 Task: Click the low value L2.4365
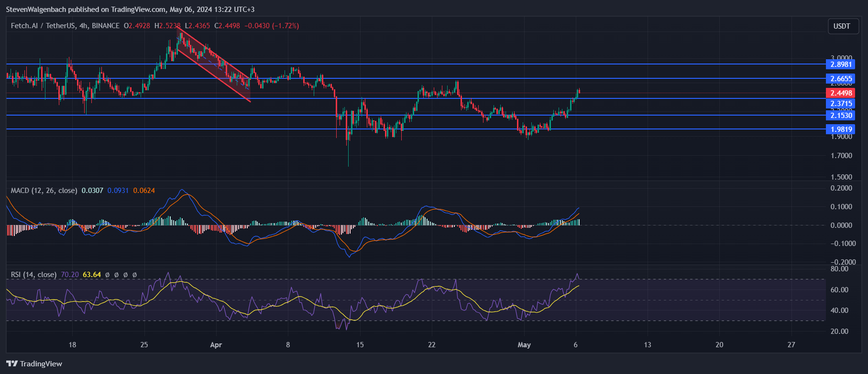click(x=198, y=26)
